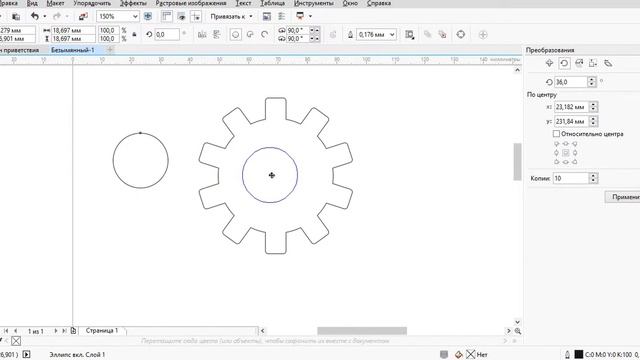Switch to the Безымянный-1 document tab
This screenshot has height=360, width=640.
(x=73, y=50)
